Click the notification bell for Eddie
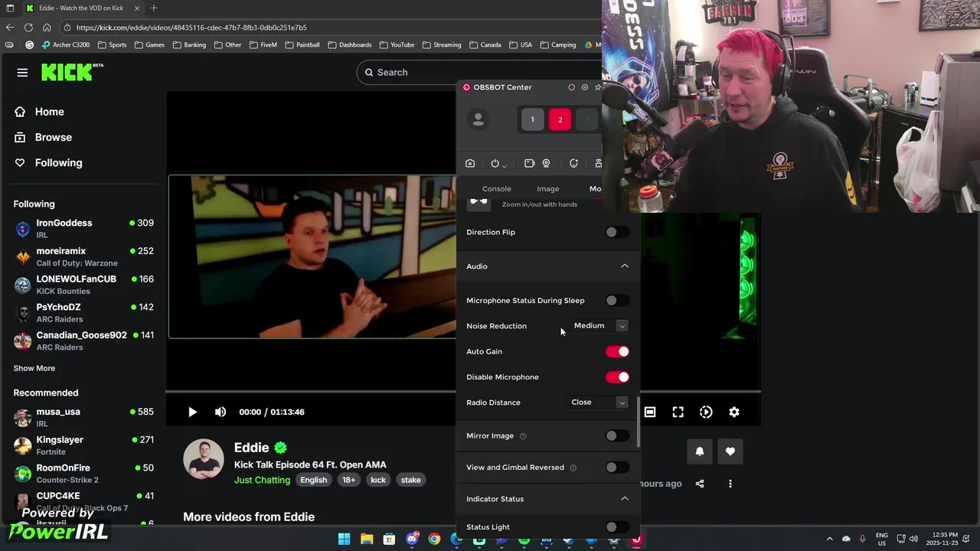This screenshot has height=551, width=980. coord(699,452)
